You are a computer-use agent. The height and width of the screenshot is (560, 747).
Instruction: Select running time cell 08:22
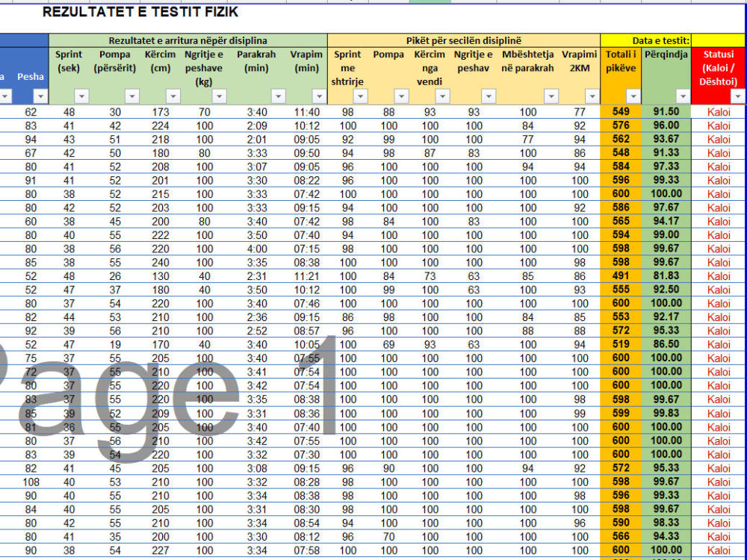pyautogui.click(x=306, y=181)
